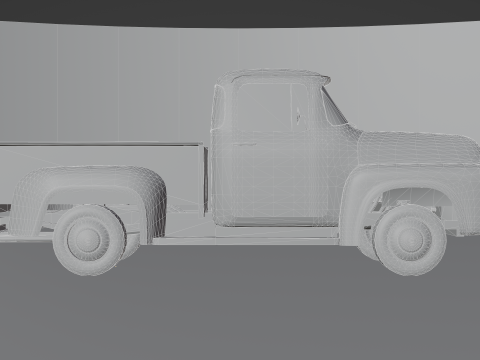Click the door handle on the cab

pos(245,145)
